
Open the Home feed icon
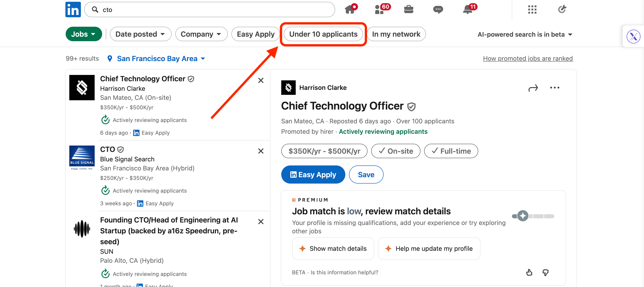pos(351,10)
